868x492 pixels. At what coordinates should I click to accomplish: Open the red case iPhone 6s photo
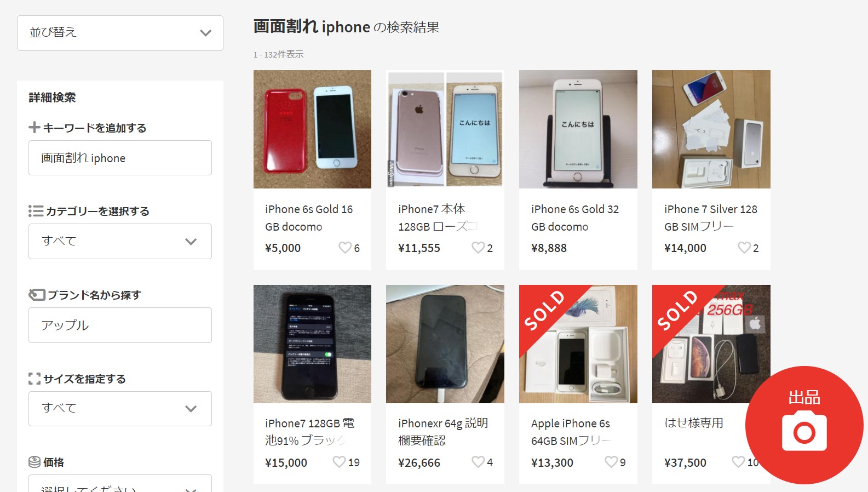coord(312,129)
